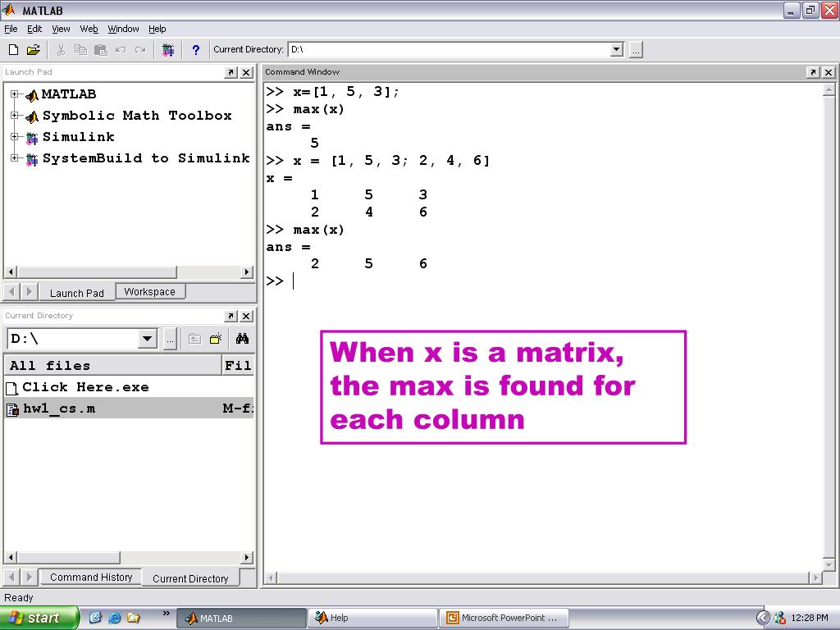Viewport: 840px width, 630px height.
Task: Undock the Command Window panel
Action: click(x=813, y=72)
